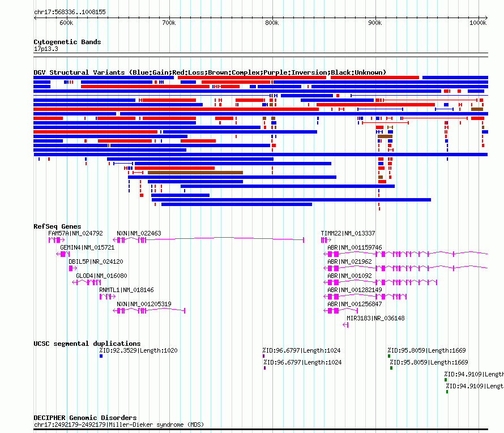Click the 17p13.3 band label
Screen dimensions: 504x433
click(46, 49)
